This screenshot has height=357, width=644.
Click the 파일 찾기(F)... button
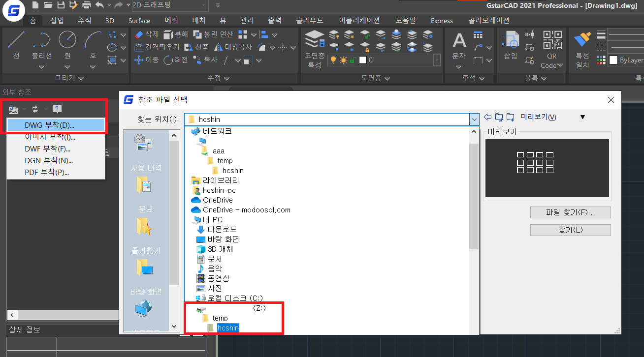(x=571, y=212)
